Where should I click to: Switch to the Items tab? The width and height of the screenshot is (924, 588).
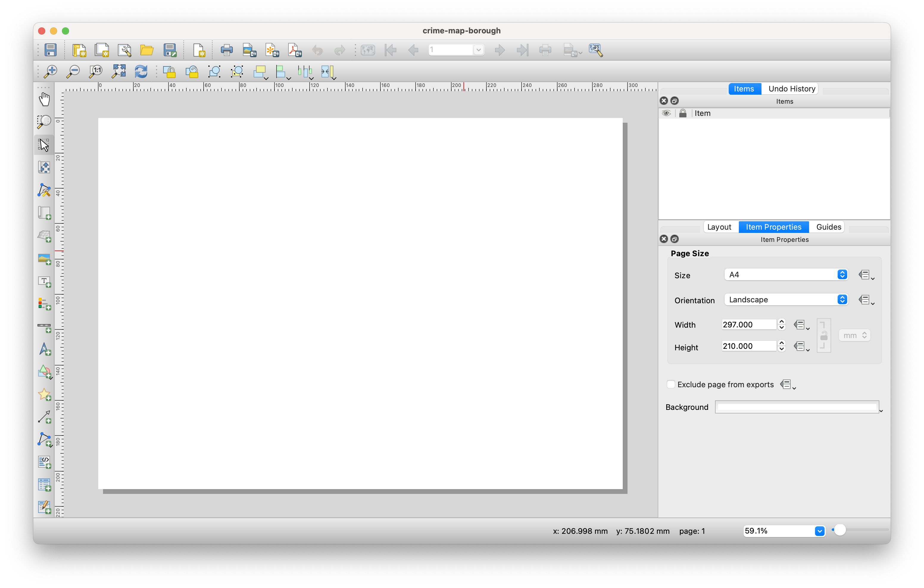pos(744,89)
